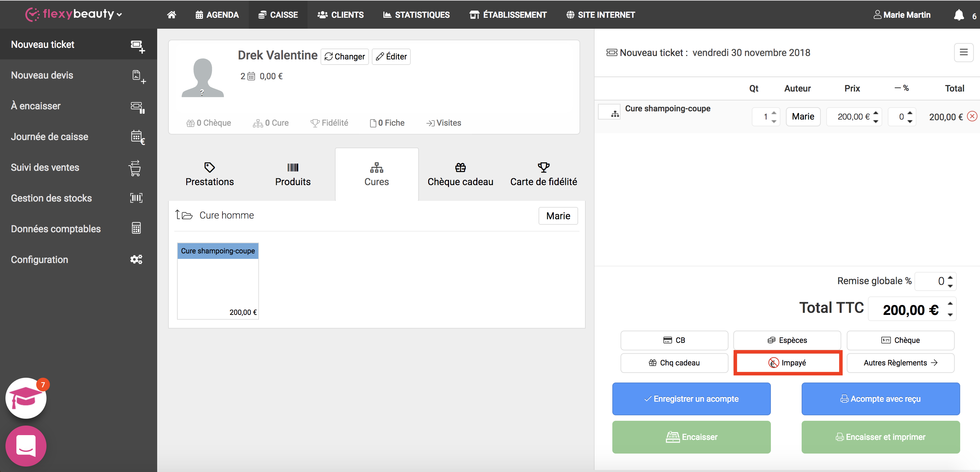This screenshot has height=472, width=980.
Task: Open the client's Fidélité link
Action: 329,123
